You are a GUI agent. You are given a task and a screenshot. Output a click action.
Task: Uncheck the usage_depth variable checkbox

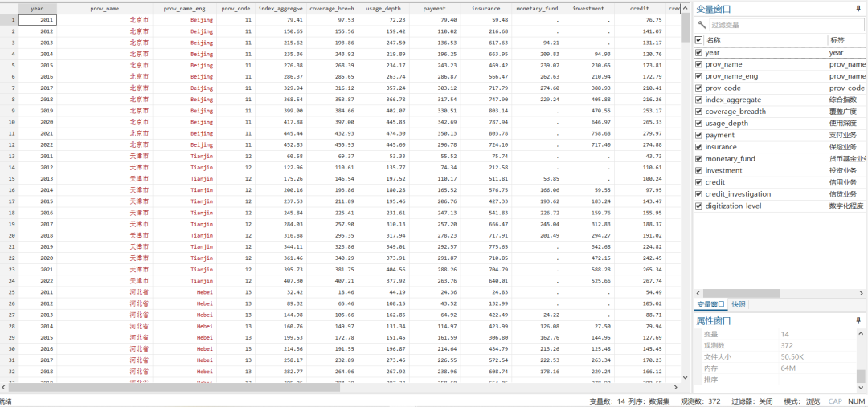(x=698, y=124)
